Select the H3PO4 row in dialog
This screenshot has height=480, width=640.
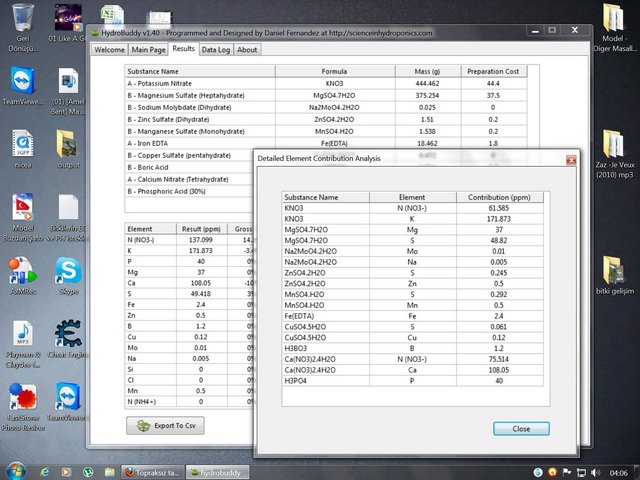413,381
